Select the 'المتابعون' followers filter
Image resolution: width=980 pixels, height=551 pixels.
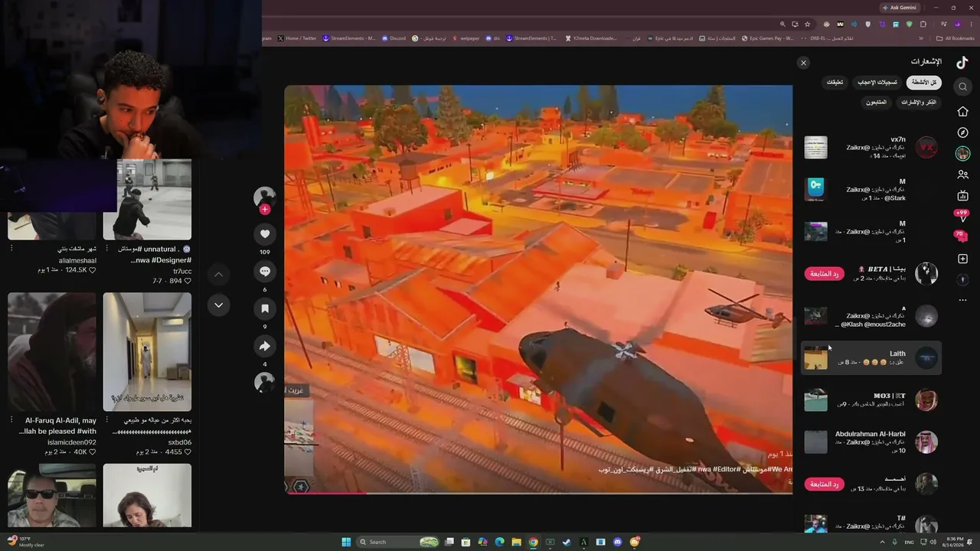tap(877, 102)
